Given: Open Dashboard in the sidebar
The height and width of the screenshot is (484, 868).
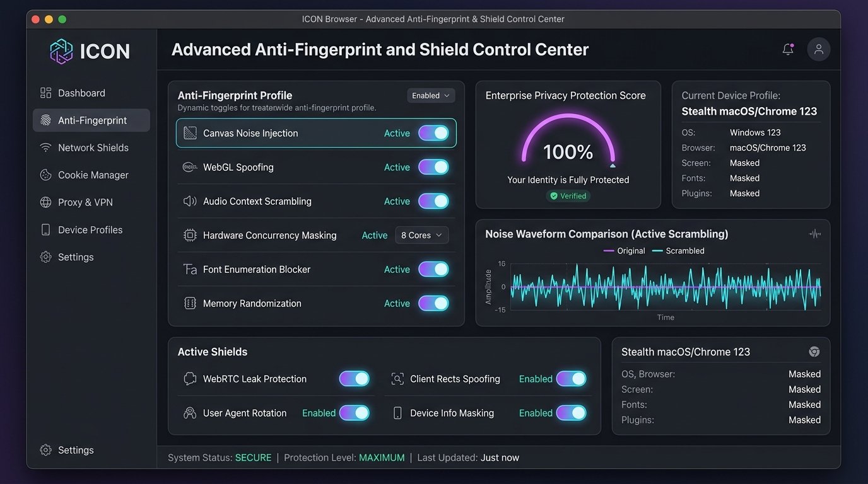Looking at the screenshot, I should 91,93.
